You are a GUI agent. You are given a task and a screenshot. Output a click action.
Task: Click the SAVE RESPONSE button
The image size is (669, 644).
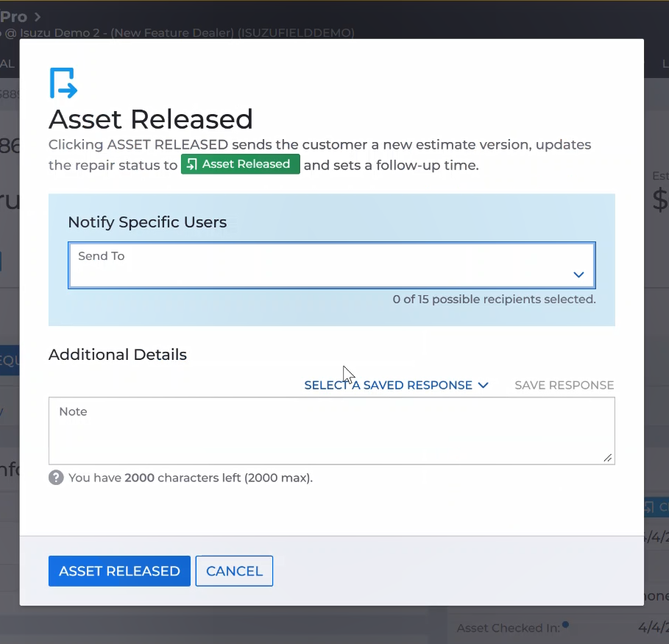(564, 385)
